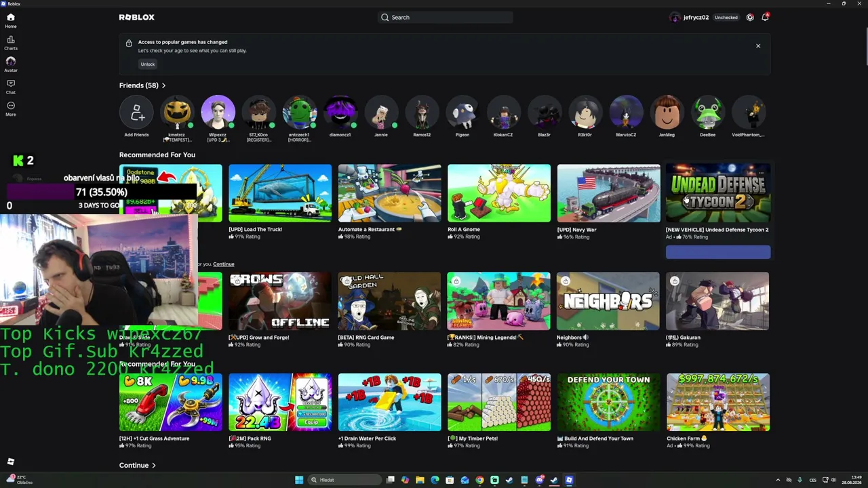Open friend kmotrcz's avatar
Image resolution: width=868 pixels, height=488 pixels.
click(177, 113)
